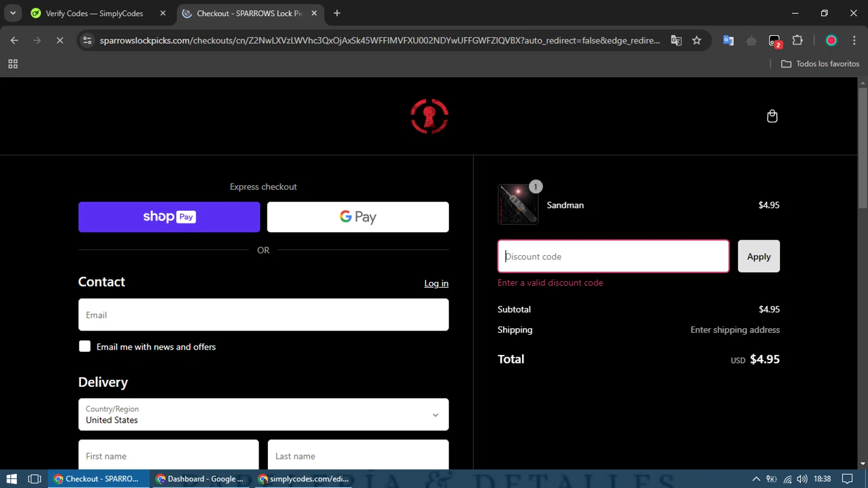Click the URL address bar
This screenshot has width=868, height=488.
[x=380, y=41]
